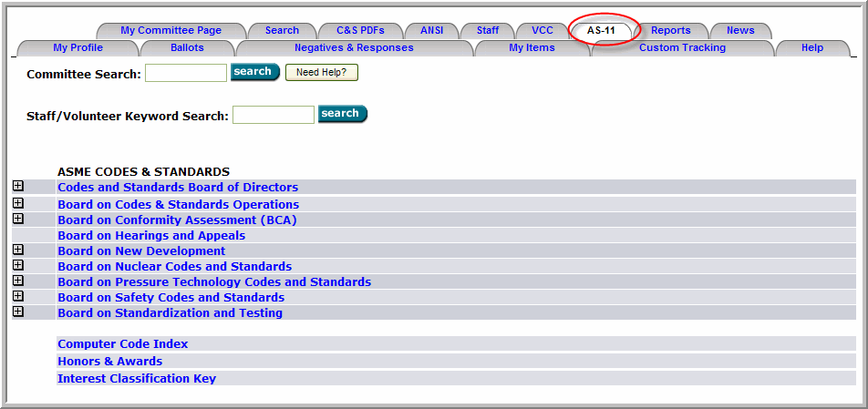Expand Board on Standardization and Testing
Image resolution: width=868 pixels, height=409 pixels.
coord(18,312)
